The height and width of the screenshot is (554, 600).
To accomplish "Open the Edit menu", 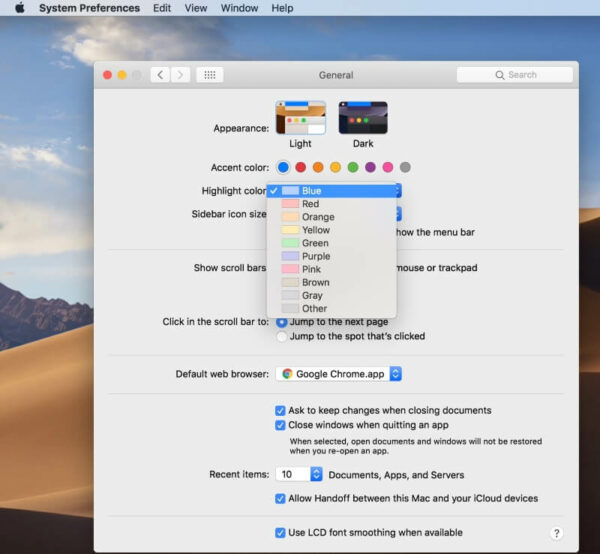I will [x=162, y=8].
